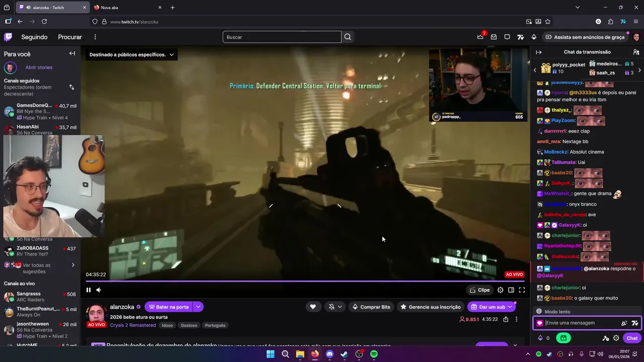
Task: Open the notifications inbox icon
Action: pos(494,37)
